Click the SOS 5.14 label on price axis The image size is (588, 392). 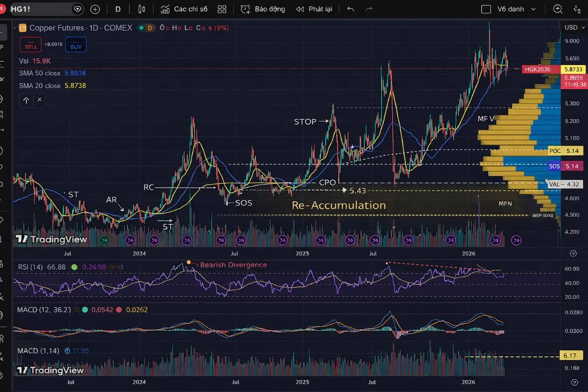[566, 166]
